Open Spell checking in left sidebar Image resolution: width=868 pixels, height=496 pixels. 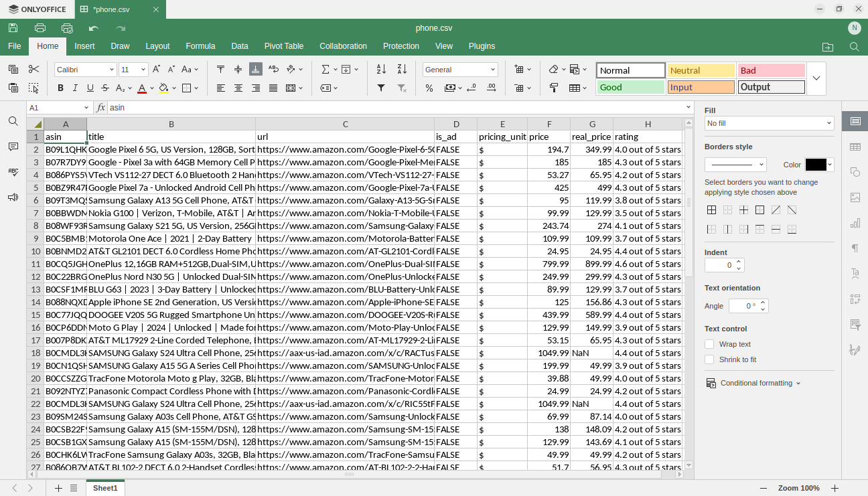(x=13, y=172)
